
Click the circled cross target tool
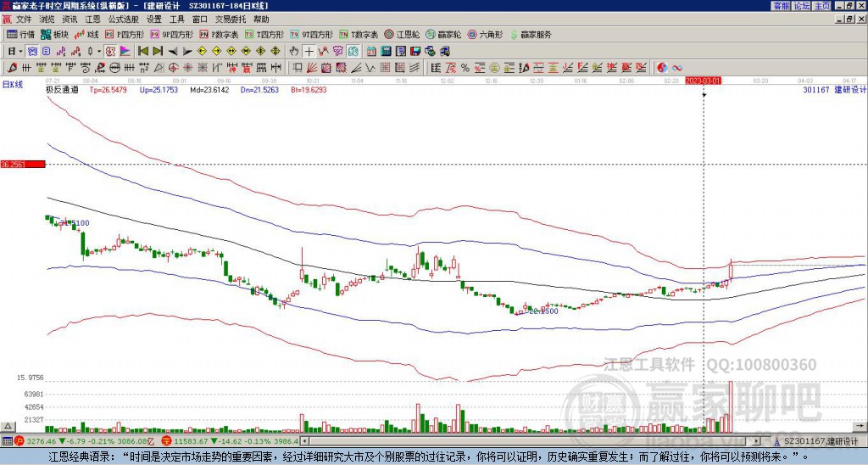point(173,68)
